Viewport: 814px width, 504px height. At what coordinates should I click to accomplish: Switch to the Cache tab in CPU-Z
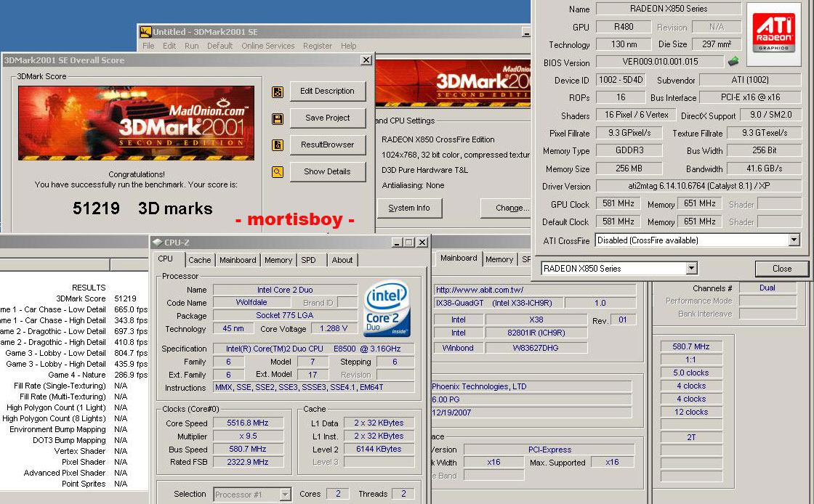coord(199,260)
